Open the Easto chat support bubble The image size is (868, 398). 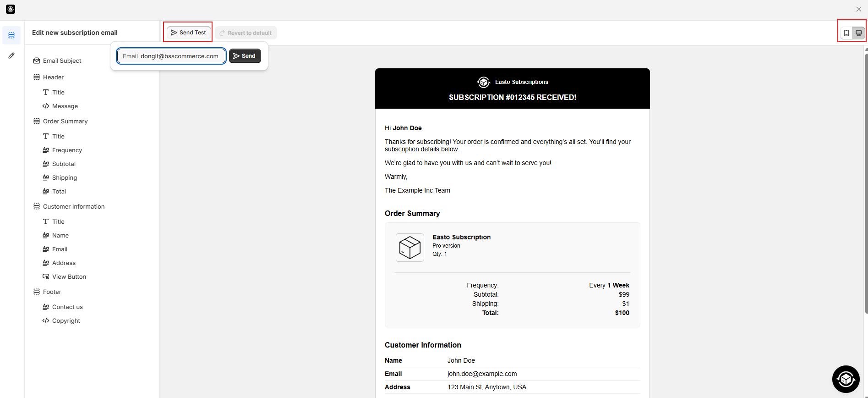pos(846,379)
